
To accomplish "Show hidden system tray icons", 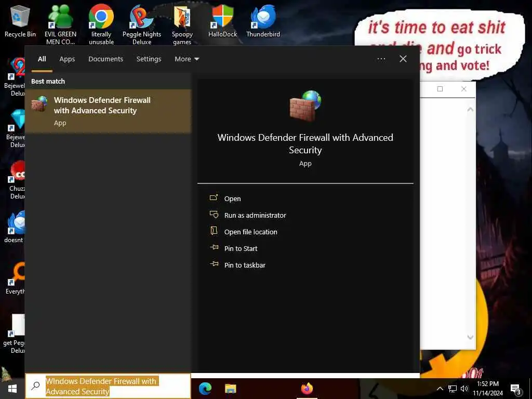I will [x=440, y=389].
